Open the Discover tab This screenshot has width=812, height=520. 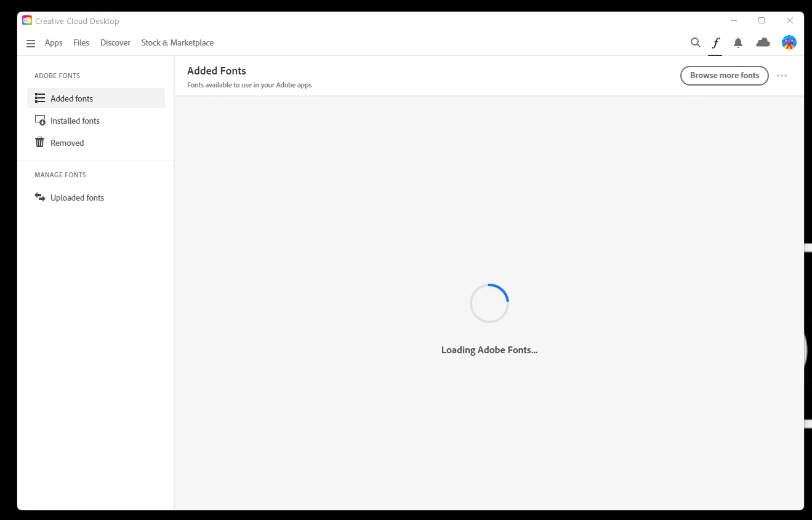coord(116,42)
